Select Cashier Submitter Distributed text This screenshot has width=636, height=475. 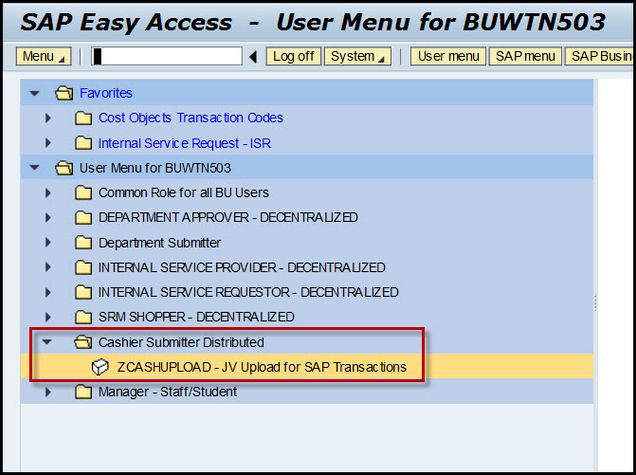181,342
